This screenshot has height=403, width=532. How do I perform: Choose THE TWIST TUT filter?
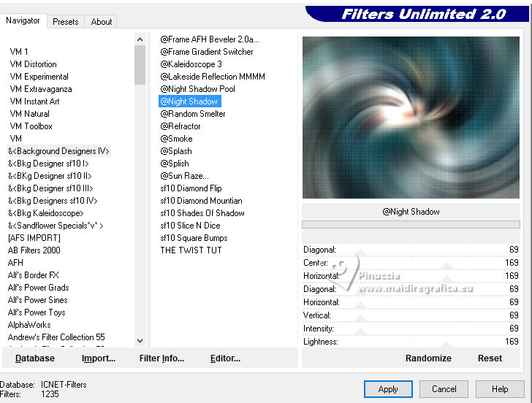(x=191, y=250)
